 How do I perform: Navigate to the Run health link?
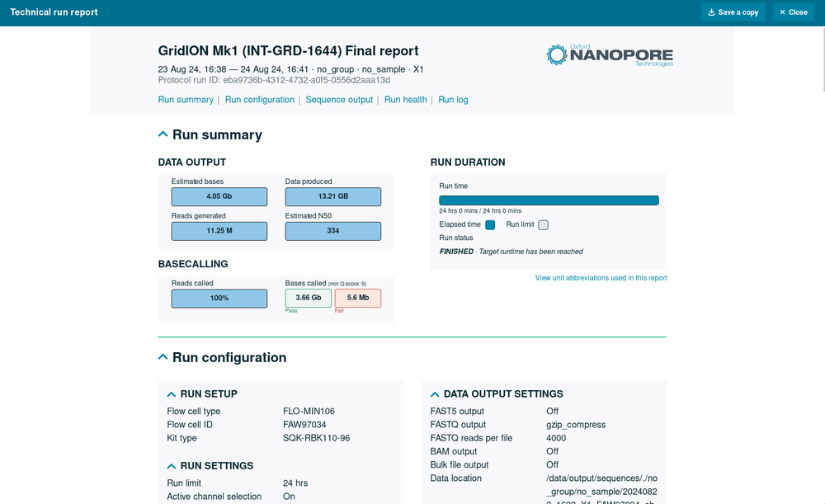[406, 100]
